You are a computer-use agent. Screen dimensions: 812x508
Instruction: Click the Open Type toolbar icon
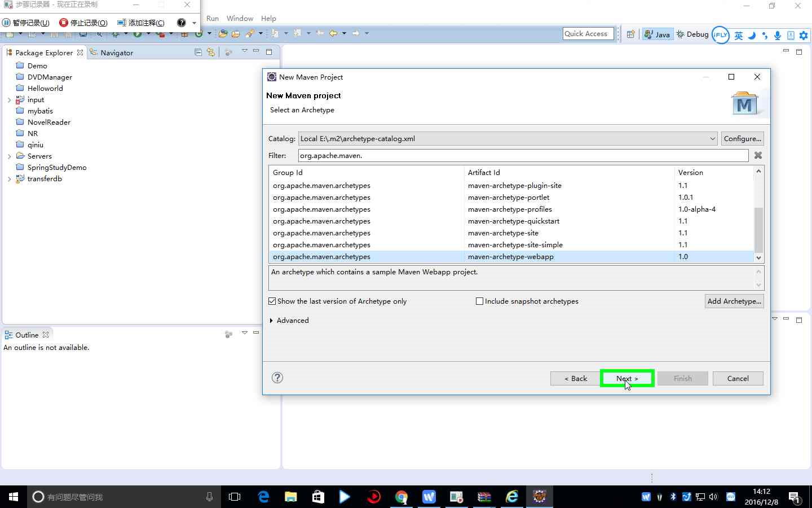click(223, 33)
